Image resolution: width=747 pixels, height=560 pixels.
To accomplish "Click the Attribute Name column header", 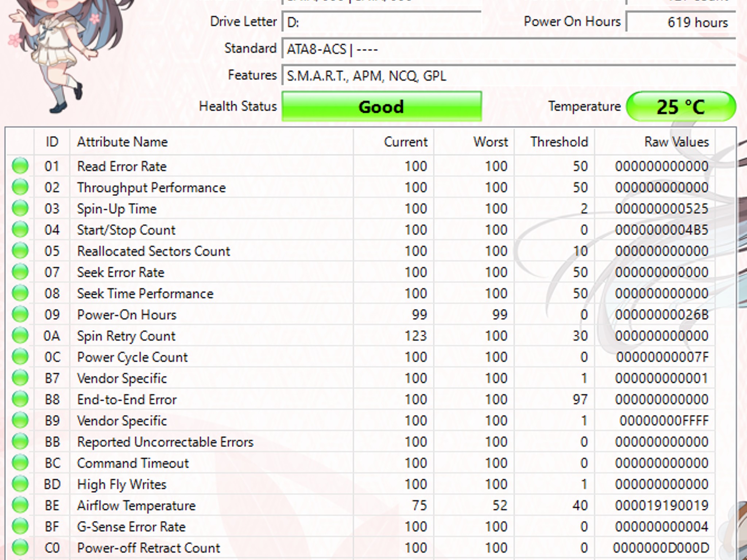I will tap(212, 141).
